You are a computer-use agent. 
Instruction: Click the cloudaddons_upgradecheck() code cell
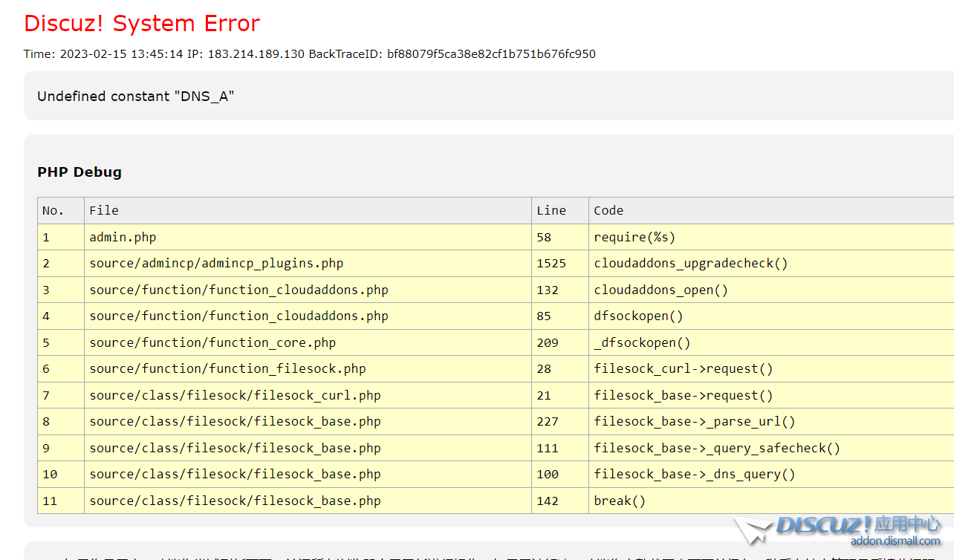point(691,264)
